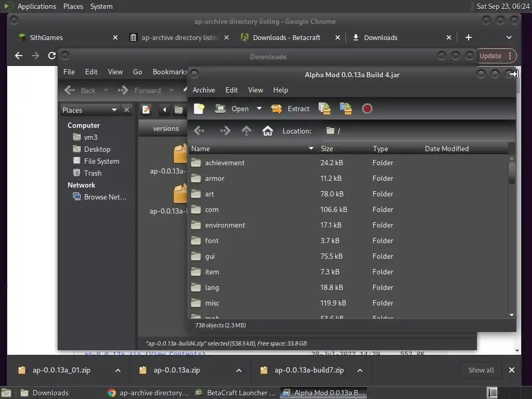Screen dimensions: 532x399
Task: Click the scroll-down arrow of the archive list
Action: coord(512,315)
